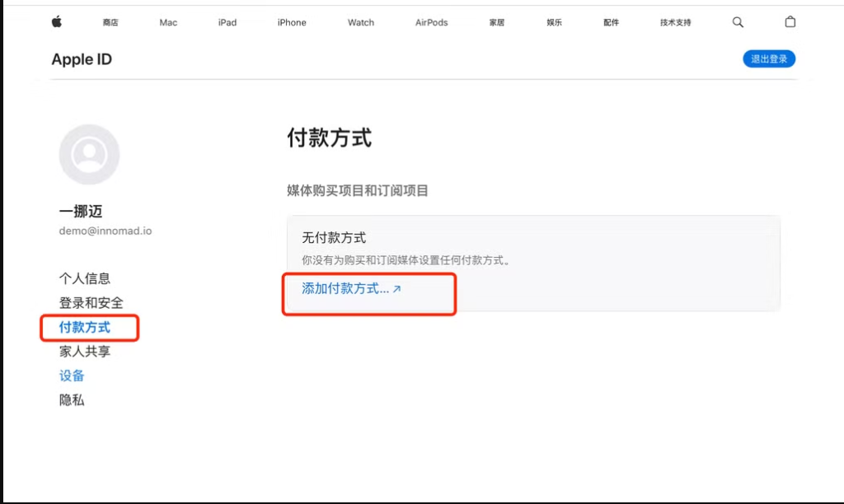
Task: Open AirPods in top navigation
Action: [431, 23]
